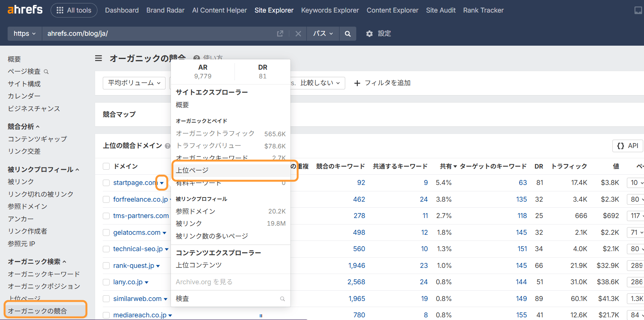Open Site Audit in top navigation
644x320 pixels.
441,10
